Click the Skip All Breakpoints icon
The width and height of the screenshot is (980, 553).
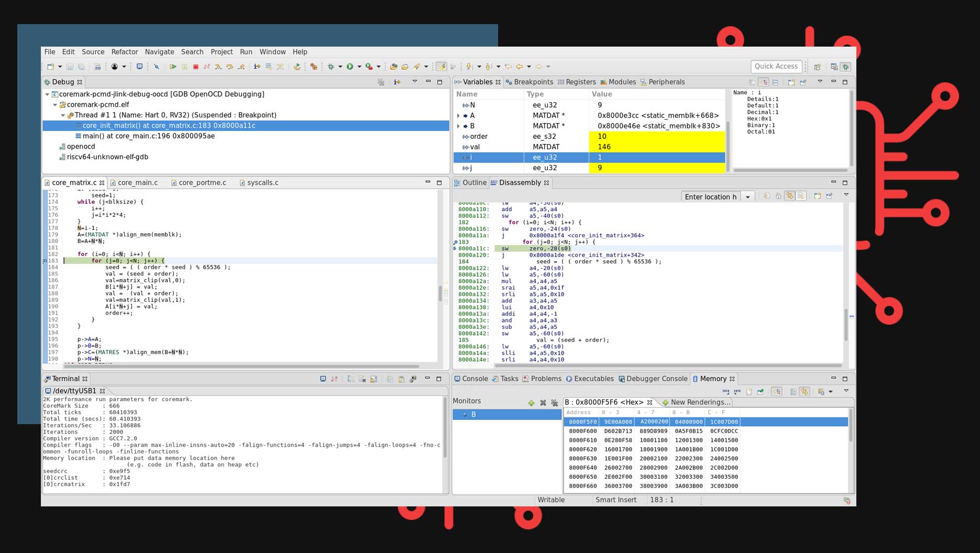156,67
